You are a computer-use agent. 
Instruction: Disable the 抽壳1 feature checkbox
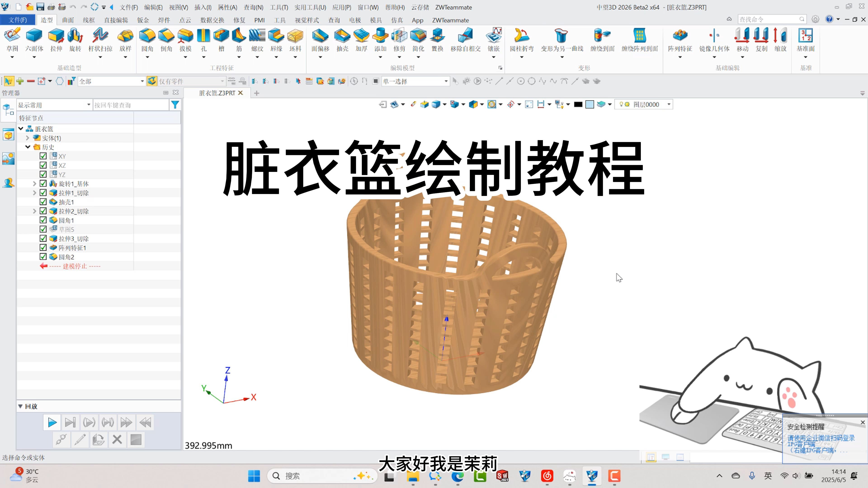point(43,202)
